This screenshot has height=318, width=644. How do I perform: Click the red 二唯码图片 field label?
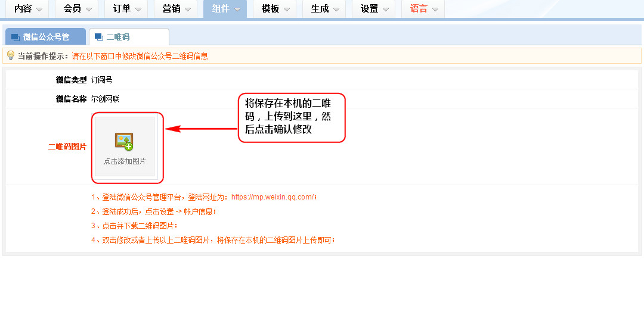pos(67,146)
